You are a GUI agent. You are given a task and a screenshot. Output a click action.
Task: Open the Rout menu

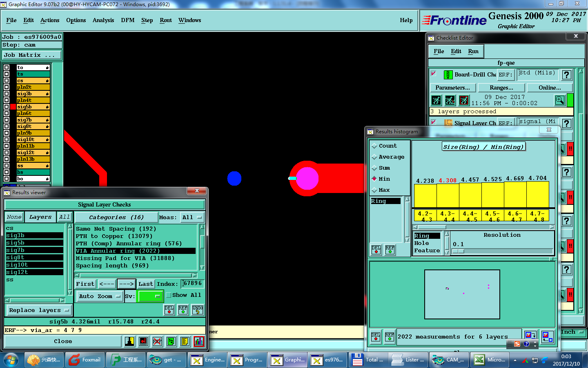coord(166,20)
